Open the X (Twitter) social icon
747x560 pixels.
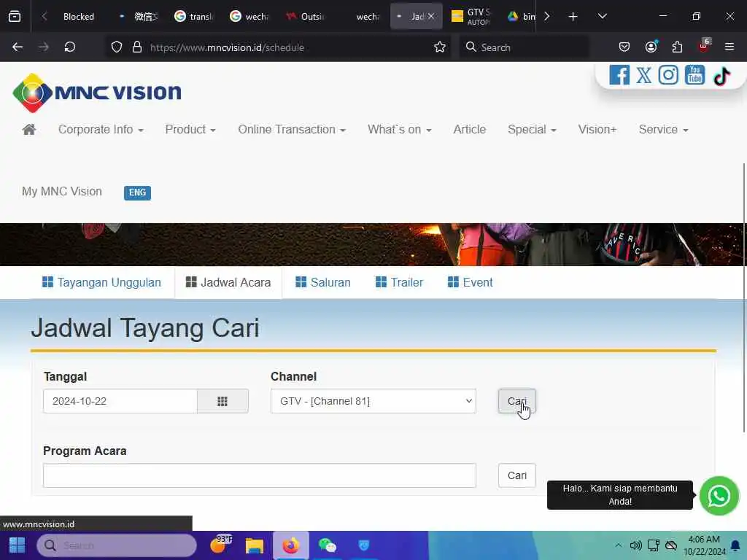click(x=643, y=75)
